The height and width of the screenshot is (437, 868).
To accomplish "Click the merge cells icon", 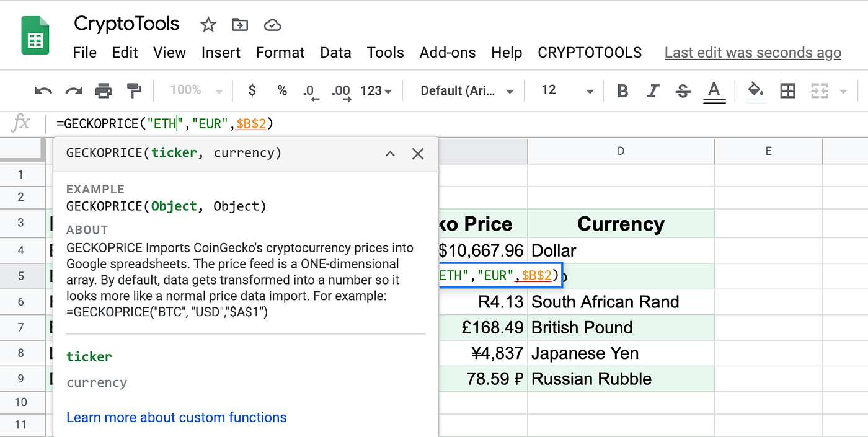I will point(820,91).
